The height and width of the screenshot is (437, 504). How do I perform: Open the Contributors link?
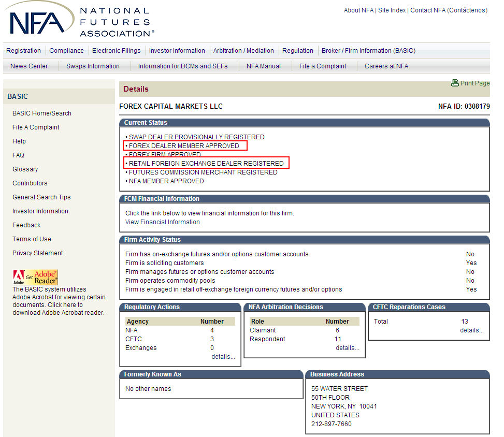(30, 183)
